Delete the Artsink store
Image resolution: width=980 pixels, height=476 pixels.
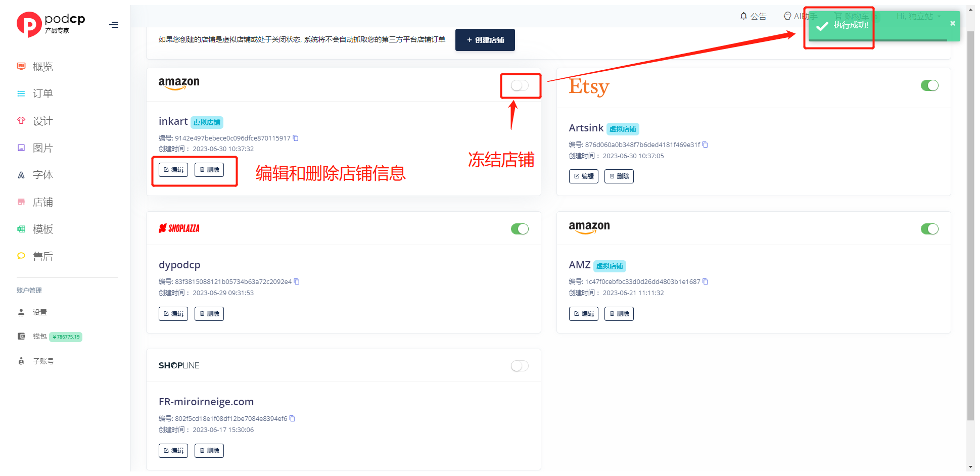(619, 176)
